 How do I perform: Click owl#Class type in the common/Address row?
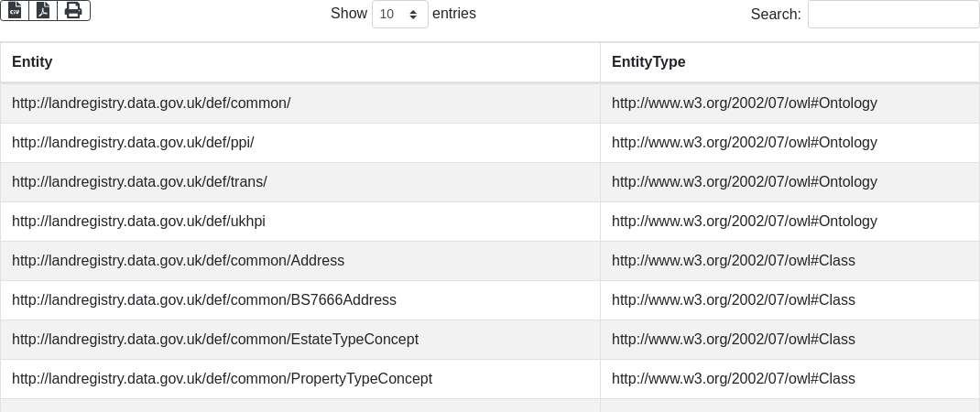point(733,261)
